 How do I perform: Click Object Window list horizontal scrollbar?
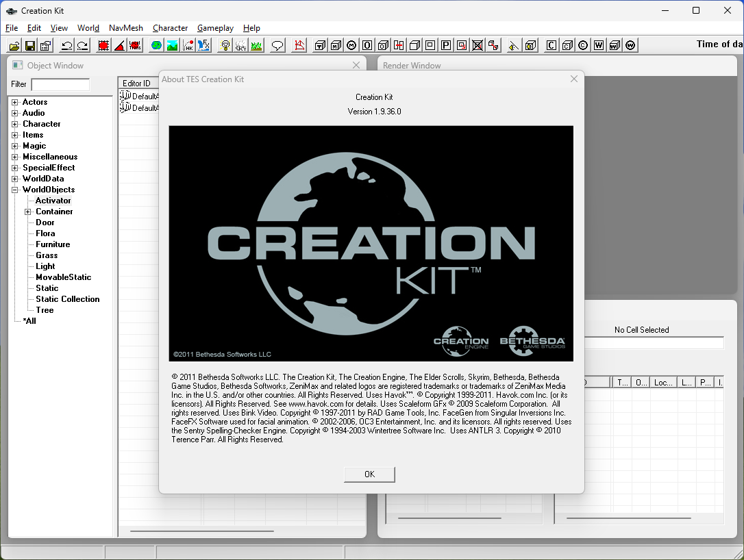202,531
